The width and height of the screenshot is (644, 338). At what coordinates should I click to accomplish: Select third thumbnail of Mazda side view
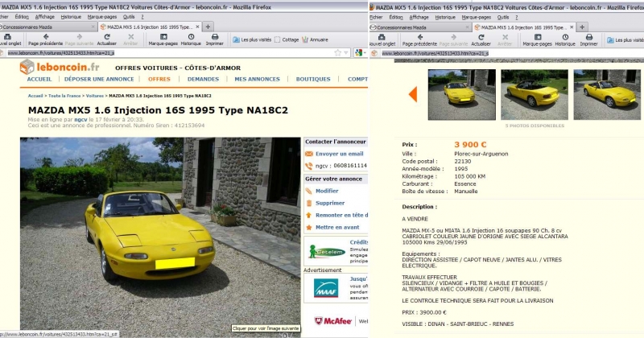pos(607,94)
